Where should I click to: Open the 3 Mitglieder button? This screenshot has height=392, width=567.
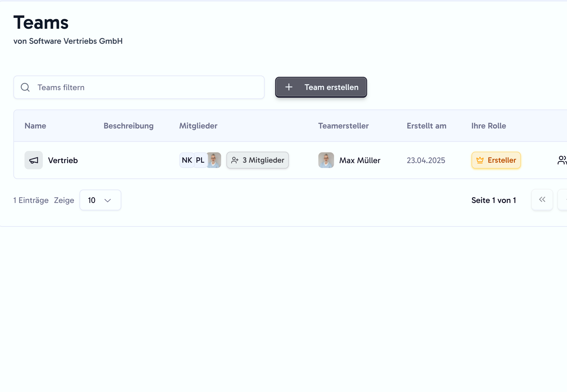[257, 160]
